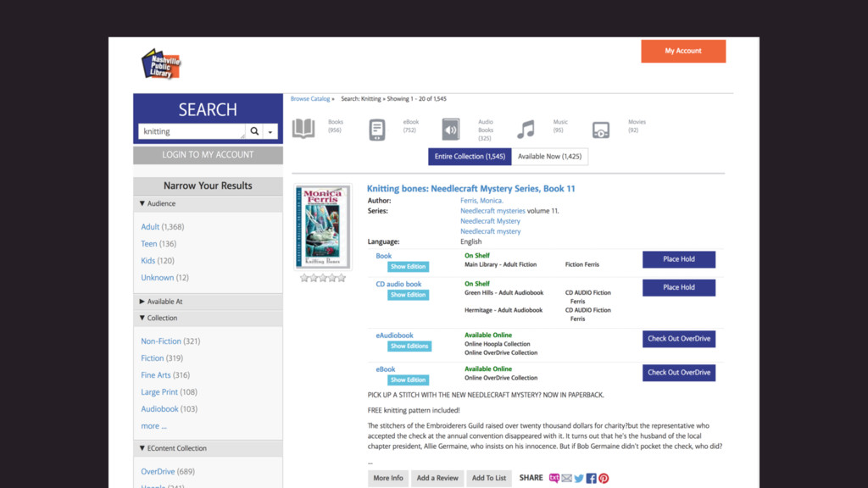Place Hold on the Book format
Viewport: 868px width, 488px height.
(x=679, y=259)
